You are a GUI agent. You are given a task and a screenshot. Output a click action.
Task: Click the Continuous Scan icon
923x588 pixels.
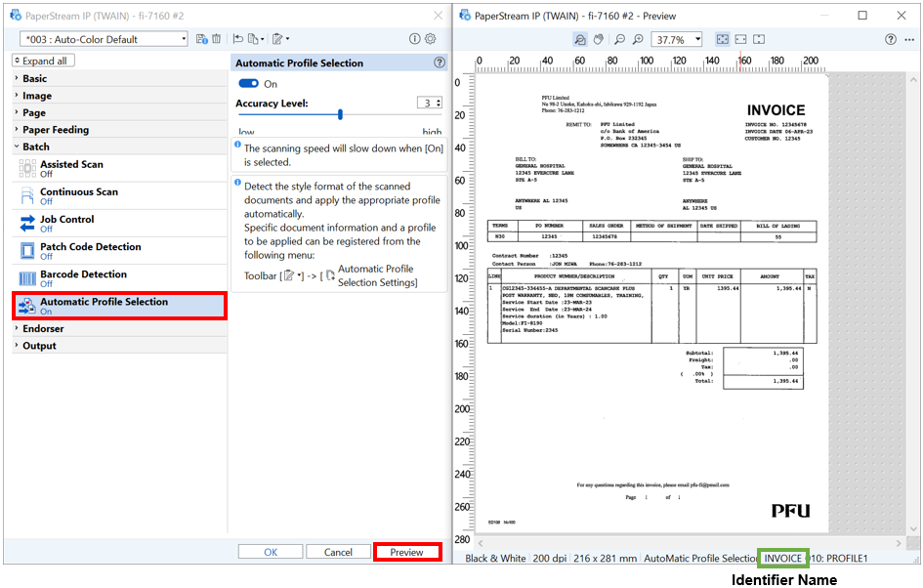27,196
